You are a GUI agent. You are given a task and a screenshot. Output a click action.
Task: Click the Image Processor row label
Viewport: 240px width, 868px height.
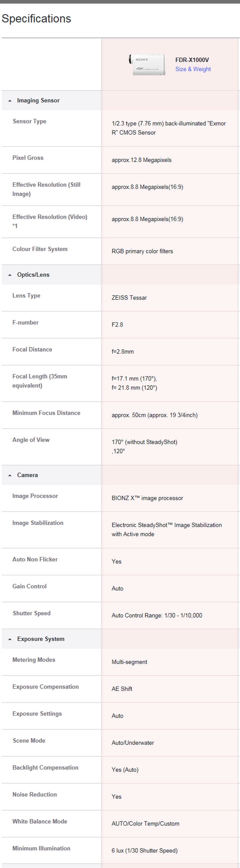(35, 496)
